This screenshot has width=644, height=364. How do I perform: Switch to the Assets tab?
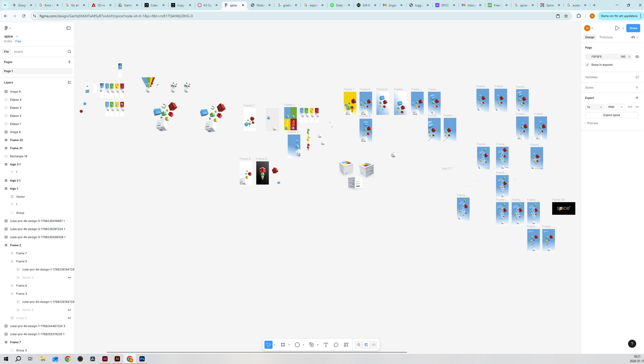coord(18,52)
